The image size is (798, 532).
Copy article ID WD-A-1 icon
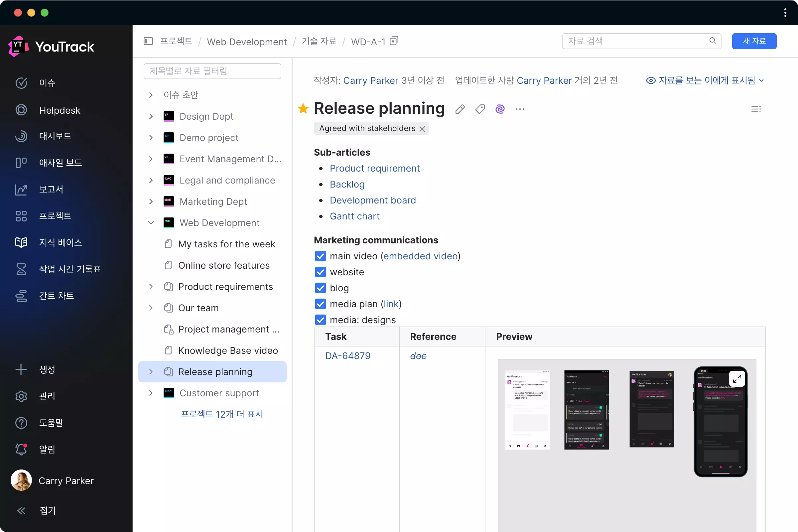(x=394, y=41)
